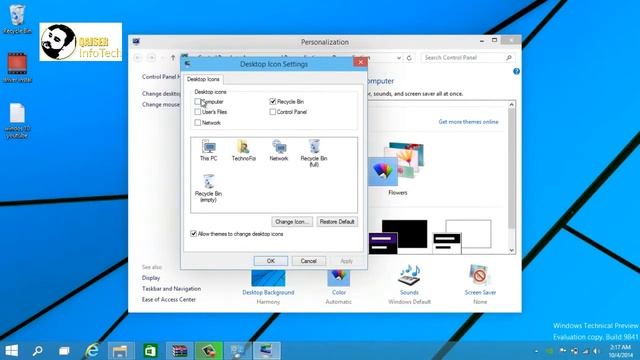The image size is (640, 360).
Task: Click the clock in the taskbar
Action: pyautogui.click(x=621, y=351)
